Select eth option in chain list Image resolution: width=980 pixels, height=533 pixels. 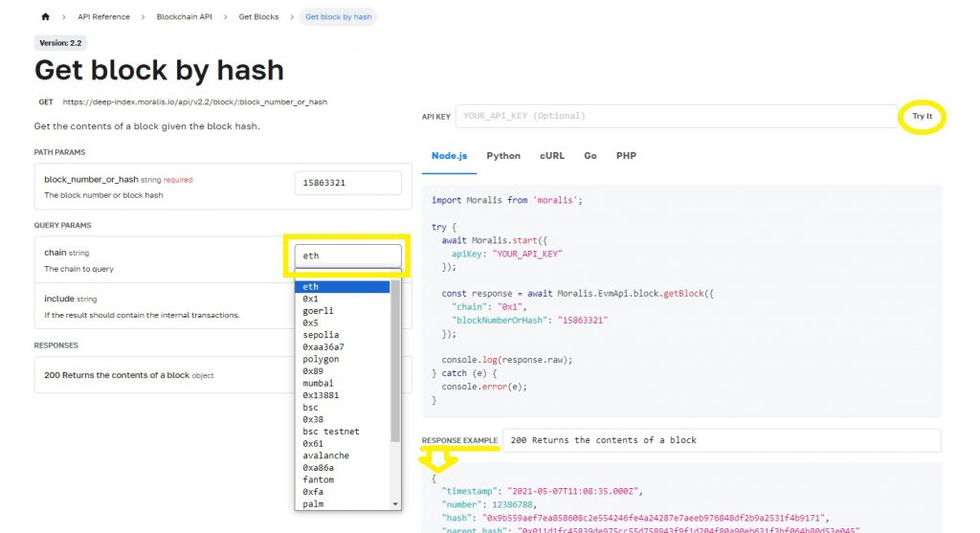[343, 287]
